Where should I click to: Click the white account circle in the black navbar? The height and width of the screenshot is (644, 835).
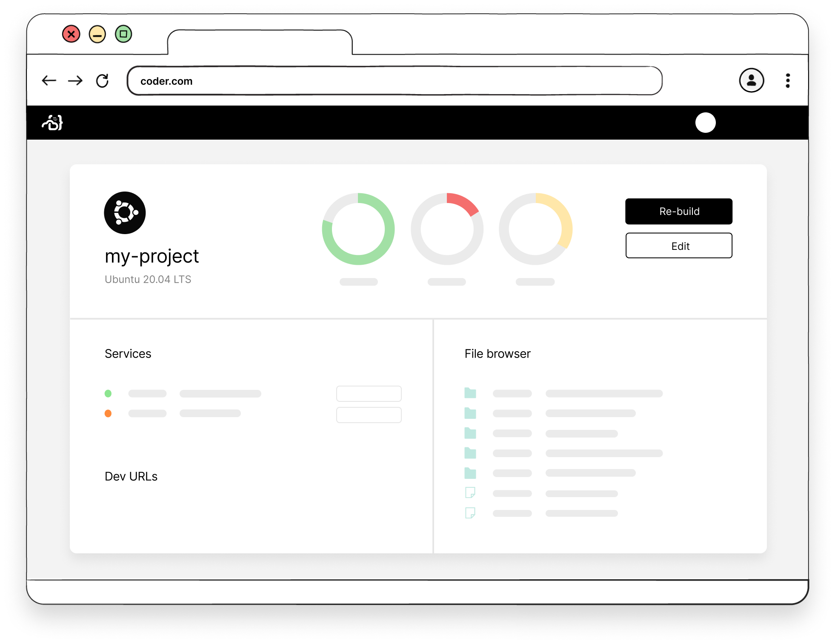pyautogui.click(x=705, y=123)
